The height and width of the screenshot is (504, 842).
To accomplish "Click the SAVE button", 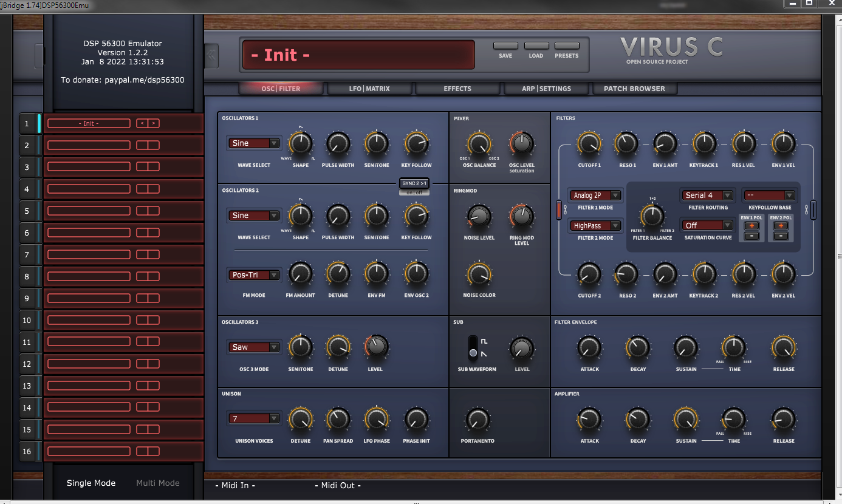I will (505, 46).
